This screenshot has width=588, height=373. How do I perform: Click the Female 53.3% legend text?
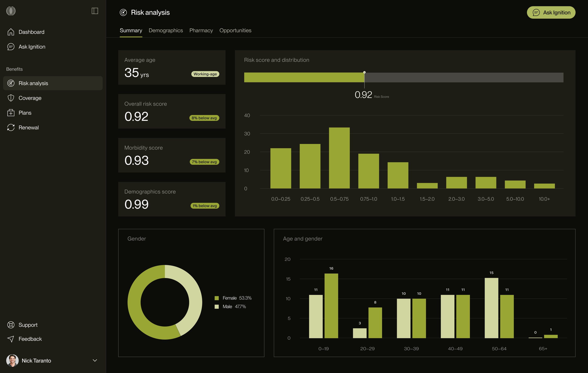point(237,298)
